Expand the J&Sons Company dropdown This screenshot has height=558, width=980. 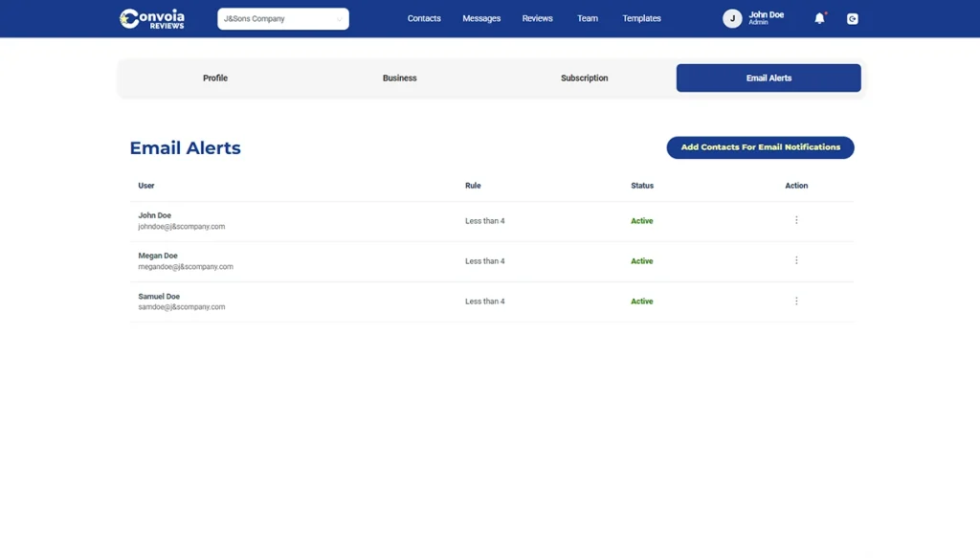(283, 18)
